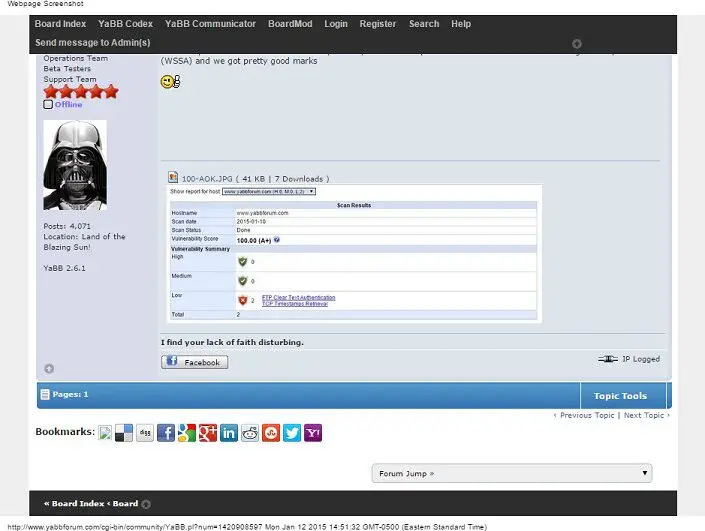The width and height of the screenshot is (705, 531).
Task: Click the footer Board Index link
Action: (78, 504)
